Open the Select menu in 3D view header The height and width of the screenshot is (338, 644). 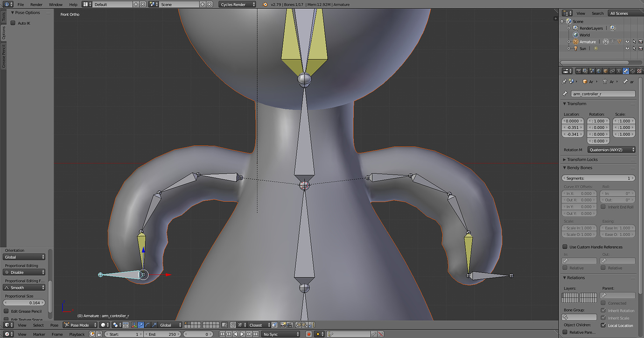(38, 325)
